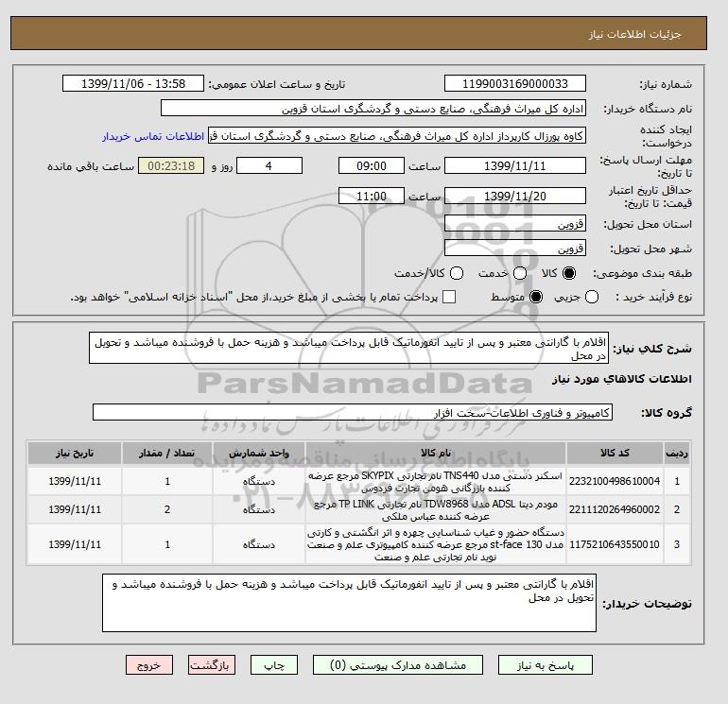Image resolution: width=728 pixels, height=704 pixels.
Task: Click product code 2232100498610004
Action: pyautogui.click(x=615, y=481)
